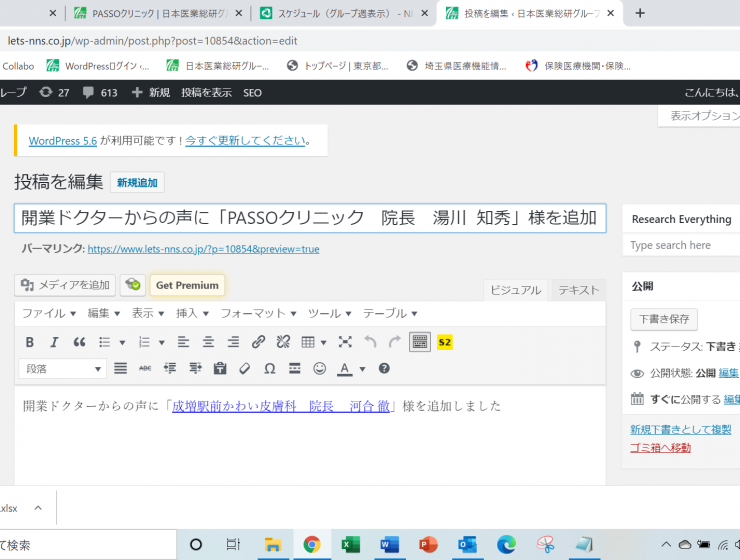This screenshot has width=740, height=560.
Task: Focus Research Everything search field
Action: point(682,245)
